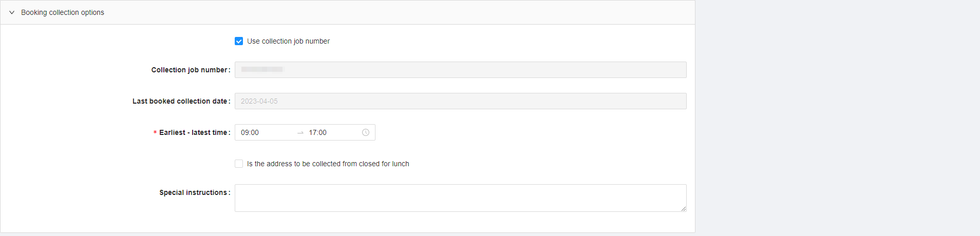Uncheck Use collection job number checkbox
Viewport: 980px width, 236px height.
tap(239, 41)
